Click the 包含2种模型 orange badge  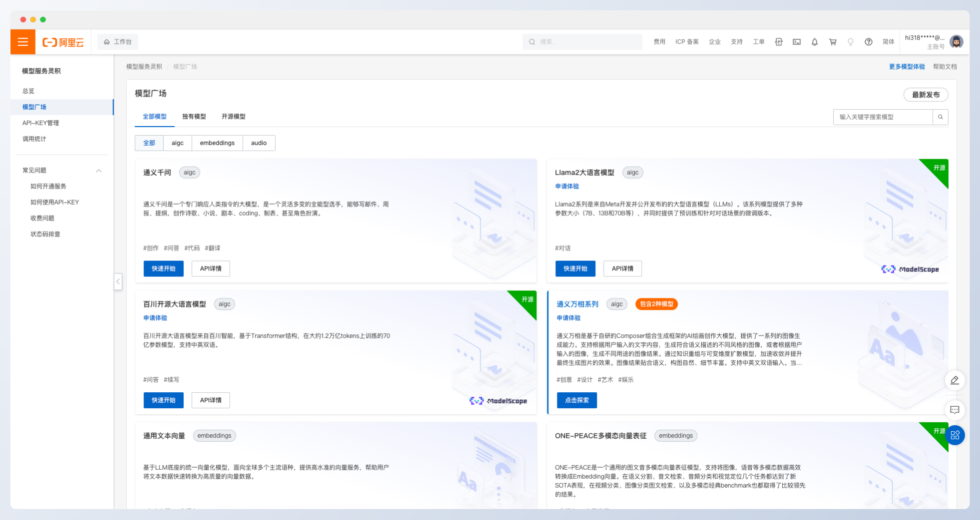point(656,304)
